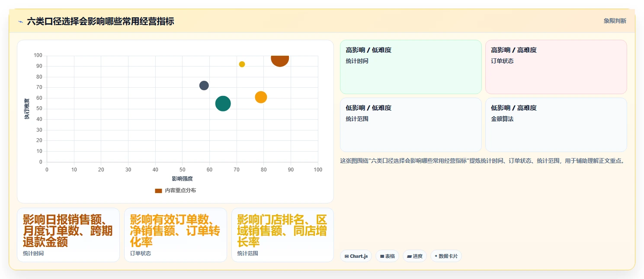Viewport: 644px width, 279px height.
Task: Click the 影响有效订单数 data card headline
Action: tap(175, 231)
